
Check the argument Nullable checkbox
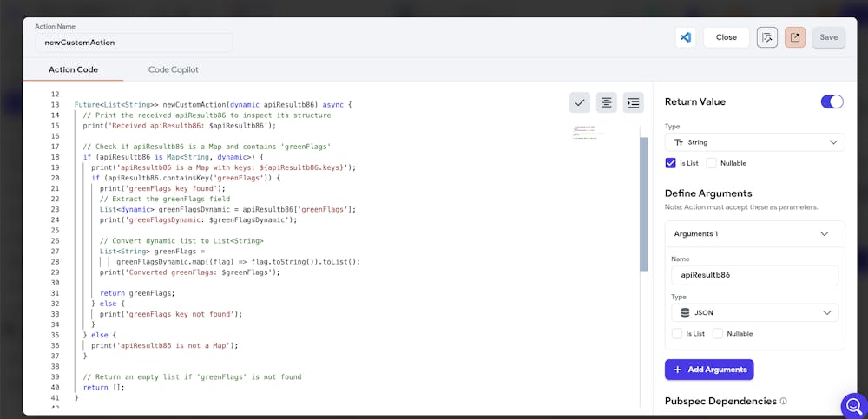point(718,333)
